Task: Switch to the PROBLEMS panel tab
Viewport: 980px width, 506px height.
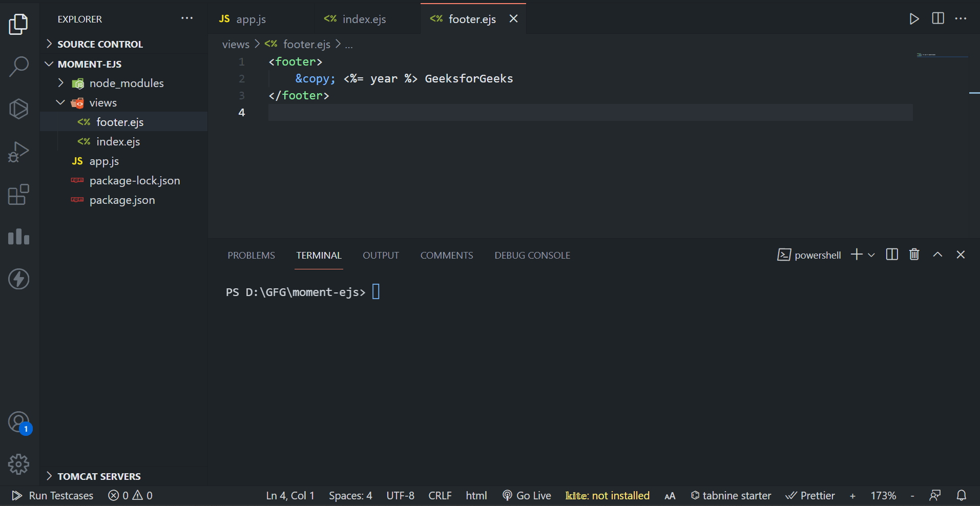Action: [251, 255]
